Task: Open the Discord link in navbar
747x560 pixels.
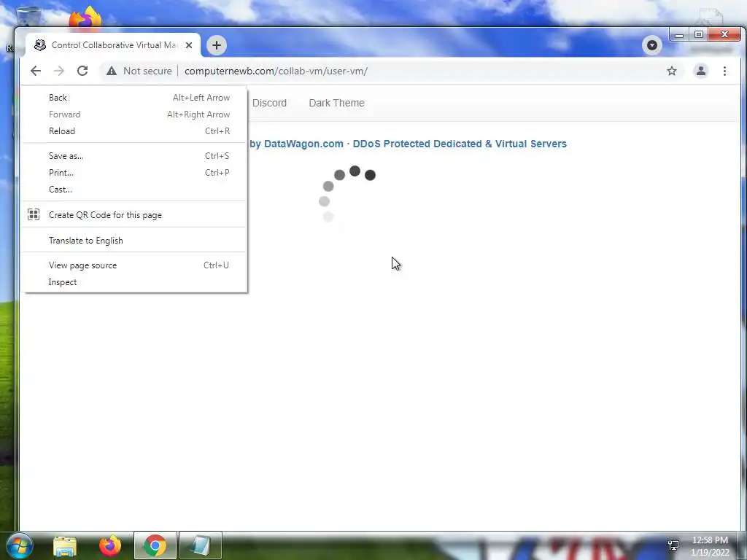Action: pos(270,103)
